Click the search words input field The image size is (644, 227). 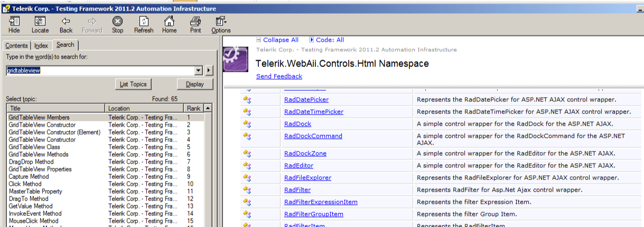coord(100,70)
